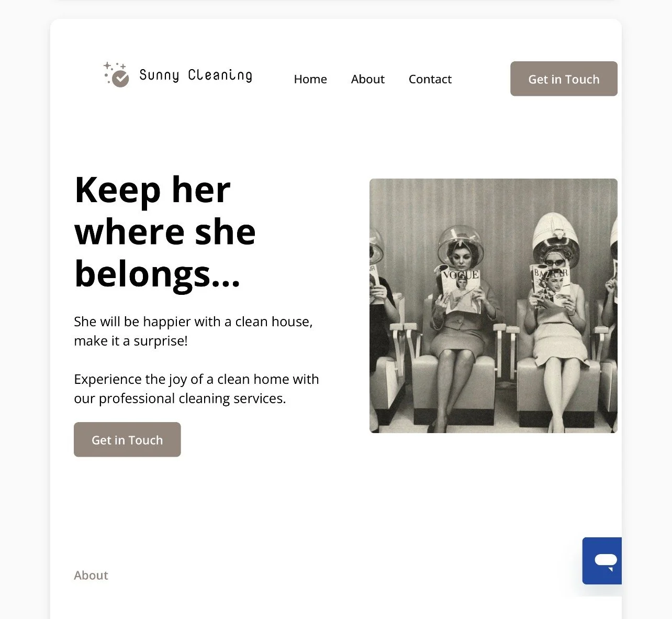Go to the Home page
This screenshot has height=619, width=672.
tap(310, 79)
